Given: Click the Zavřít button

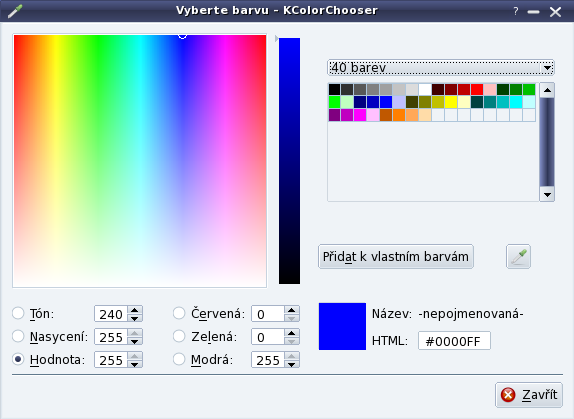Looking at the screenshot, I should (529, 395).
